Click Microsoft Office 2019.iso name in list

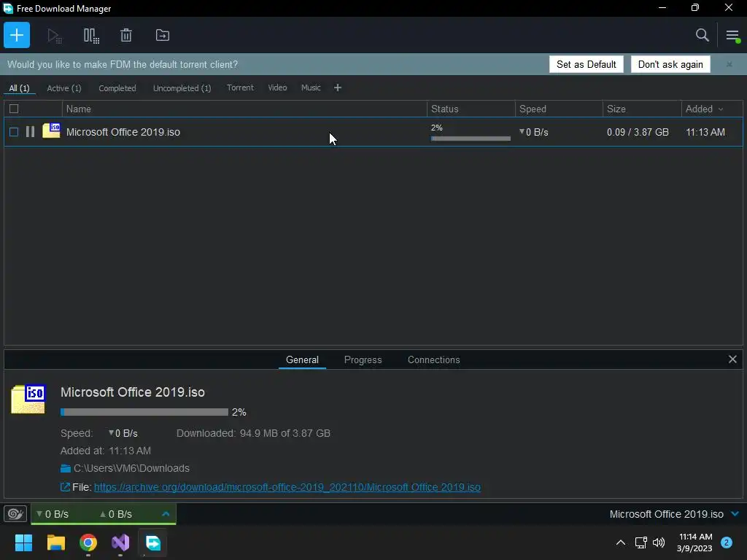click(123, 132)
